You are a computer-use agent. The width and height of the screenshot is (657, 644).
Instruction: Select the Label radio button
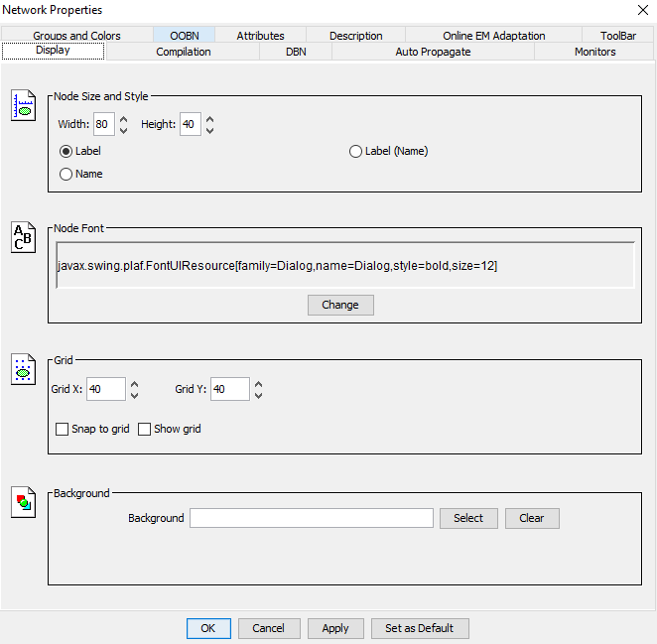(x=66, y=152)
